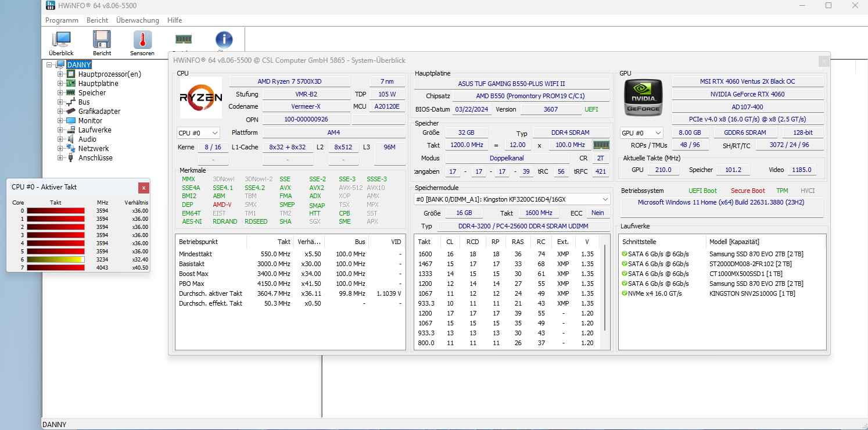Close the CPU #0 Aktiver Takt window

pyautogui.click(x=144, y=187)
